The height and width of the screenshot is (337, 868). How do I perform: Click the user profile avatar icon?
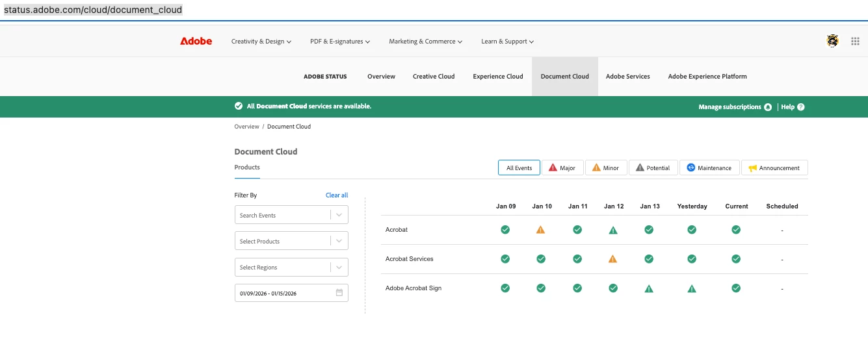[x=832, y=41]
